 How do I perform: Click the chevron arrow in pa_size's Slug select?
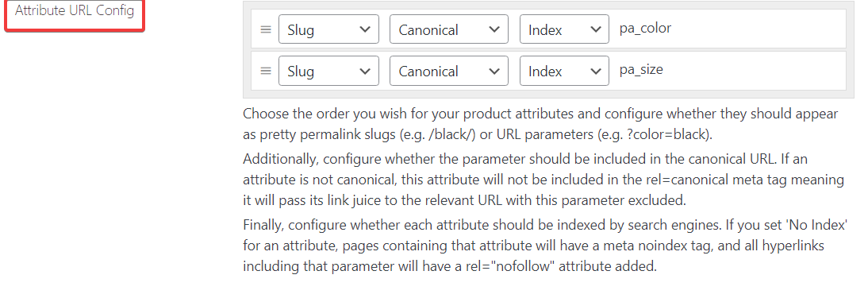pos(365,71)
